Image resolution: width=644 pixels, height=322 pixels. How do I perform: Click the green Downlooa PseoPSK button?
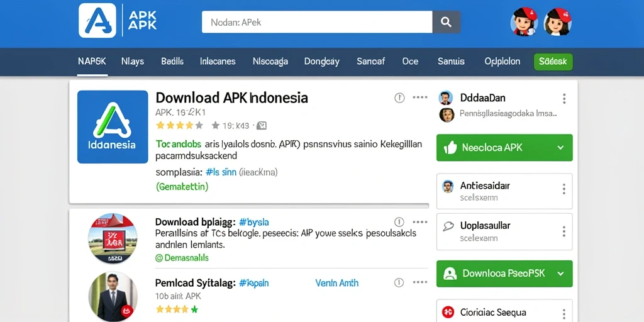pos(504,274)
